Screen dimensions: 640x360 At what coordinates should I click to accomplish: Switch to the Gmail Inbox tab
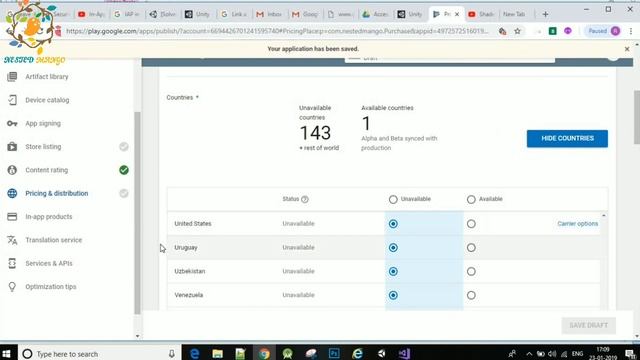269,14
